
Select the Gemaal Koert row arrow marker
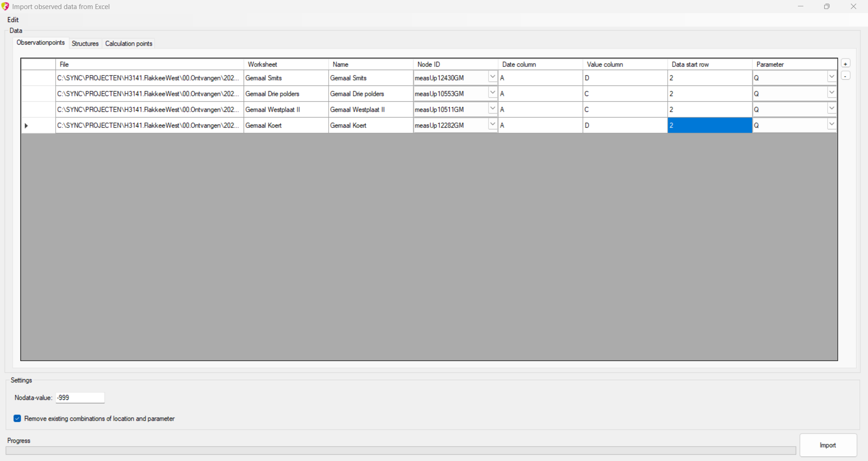[x=26, y=126]
